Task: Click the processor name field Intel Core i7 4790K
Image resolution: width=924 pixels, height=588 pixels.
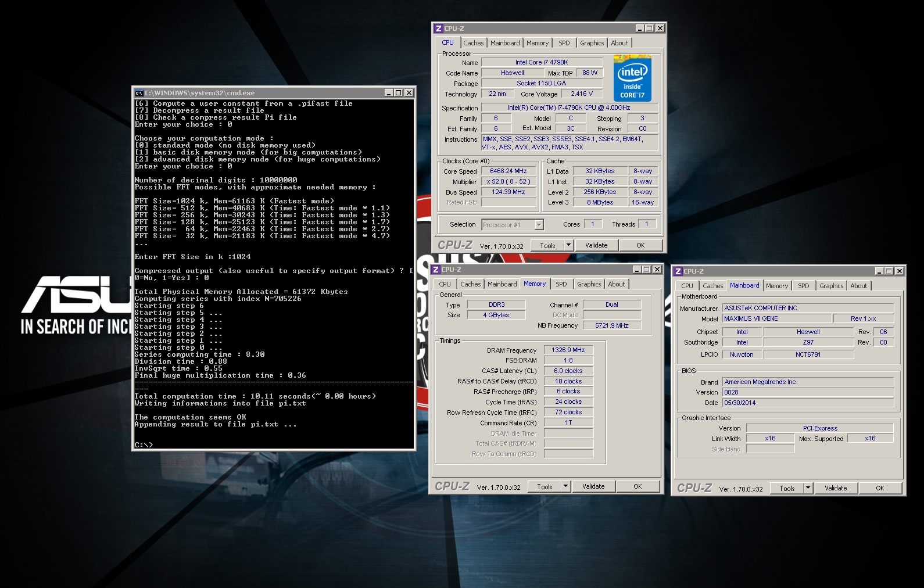Action: (x=542, y=62)
